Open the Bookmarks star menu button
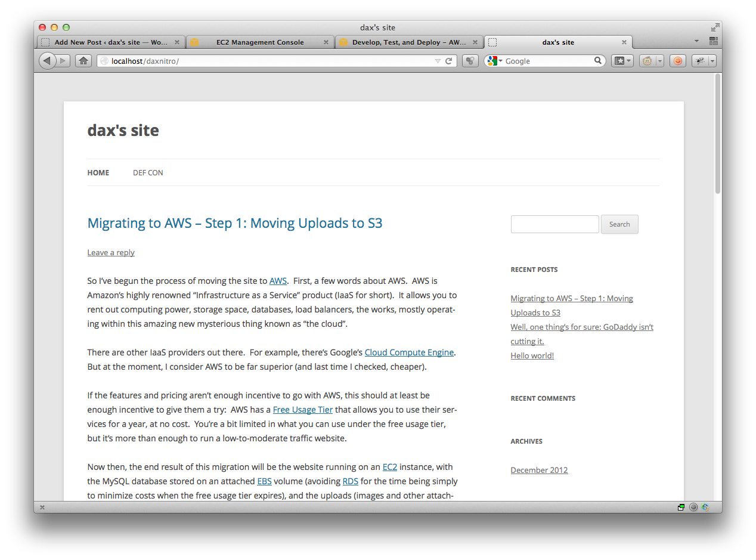 [622, 61]
